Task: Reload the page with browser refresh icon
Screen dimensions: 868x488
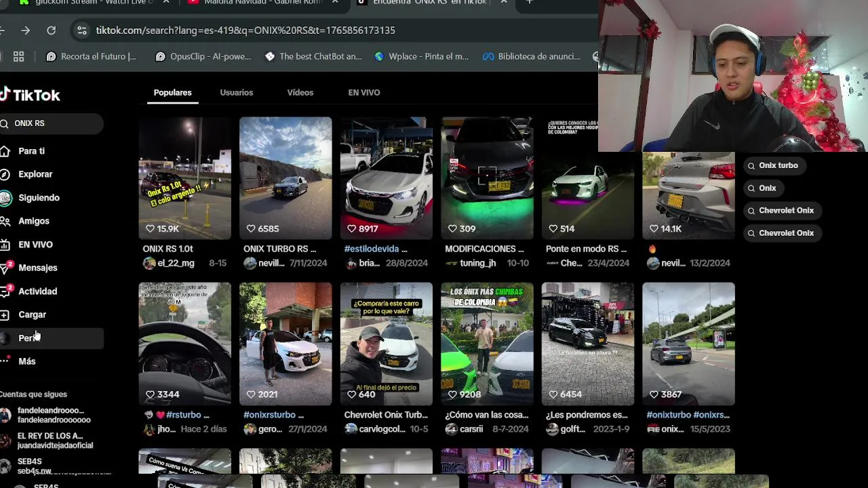Action: click(x=51, y=30)
